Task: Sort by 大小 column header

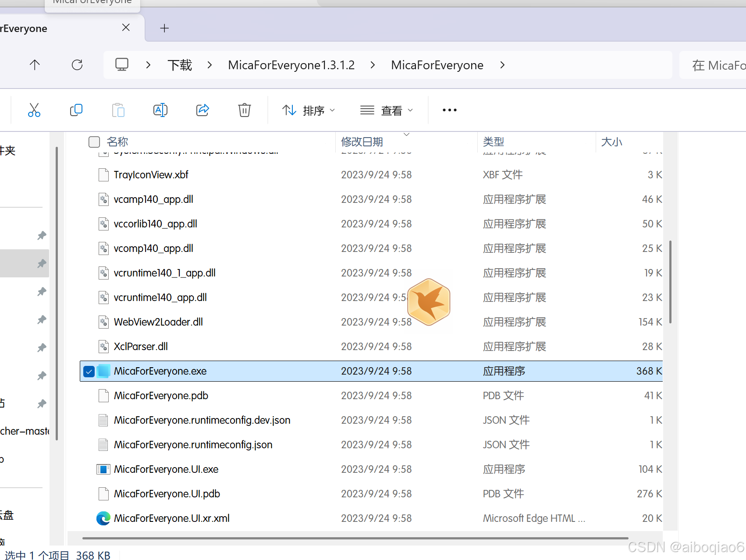Action: 612,142
